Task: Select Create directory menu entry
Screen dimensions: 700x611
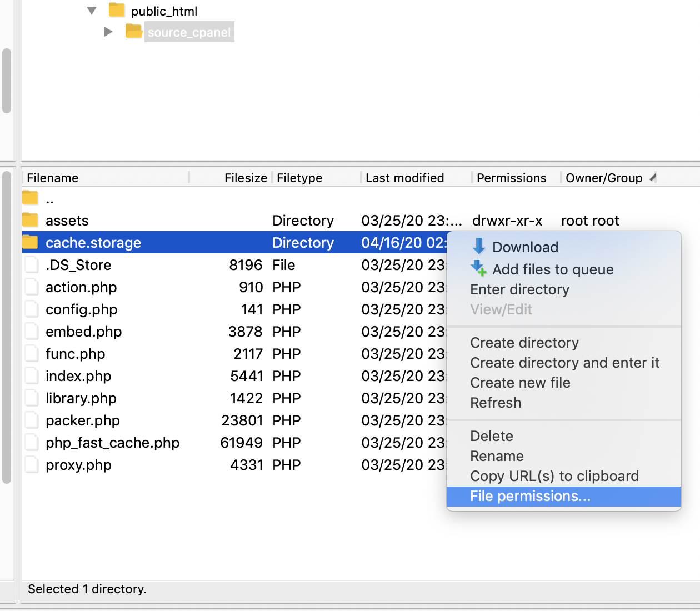Action: (x=524, y=343)
